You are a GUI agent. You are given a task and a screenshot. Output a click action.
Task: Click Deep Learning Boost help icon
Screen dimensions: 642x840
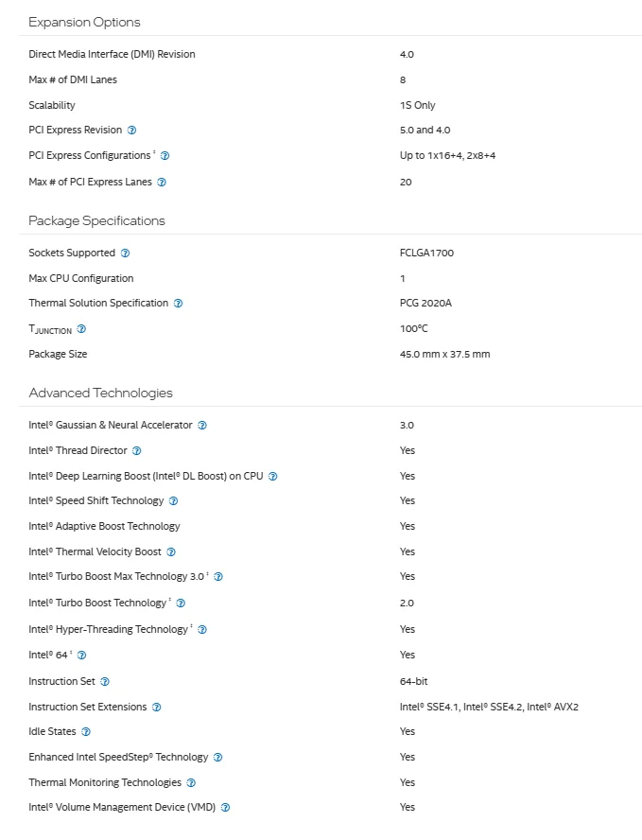[273, 477]
